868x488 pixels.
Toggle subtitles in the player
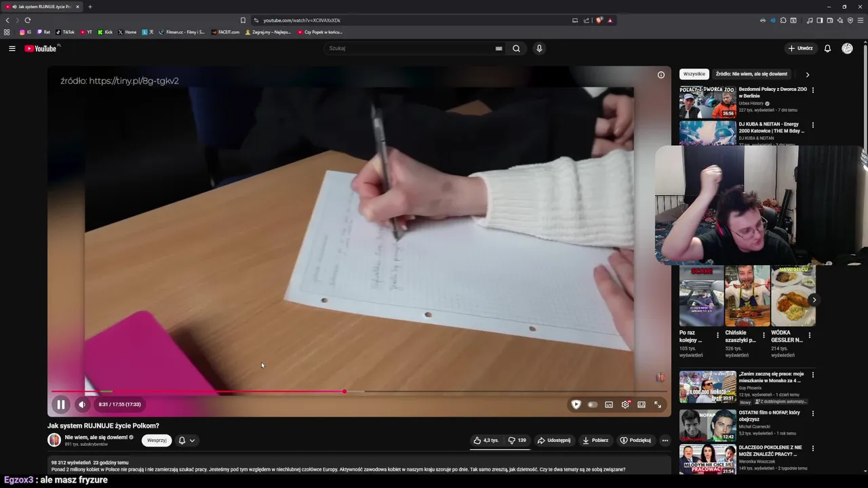click(x=609, y=405)
